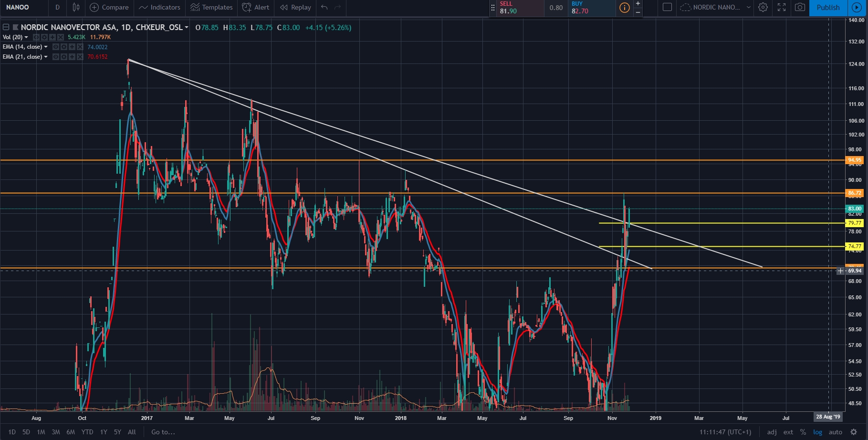This screenshot has width=868, height=440.
Task: Select the 6M time range
Action: tap(71, 432)
